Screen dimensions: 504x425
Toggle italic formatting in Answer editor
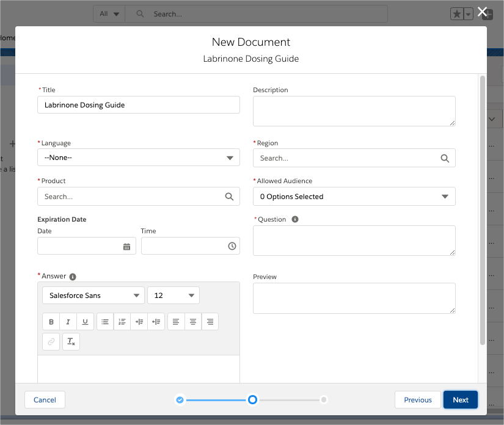(x=68, y=322)
